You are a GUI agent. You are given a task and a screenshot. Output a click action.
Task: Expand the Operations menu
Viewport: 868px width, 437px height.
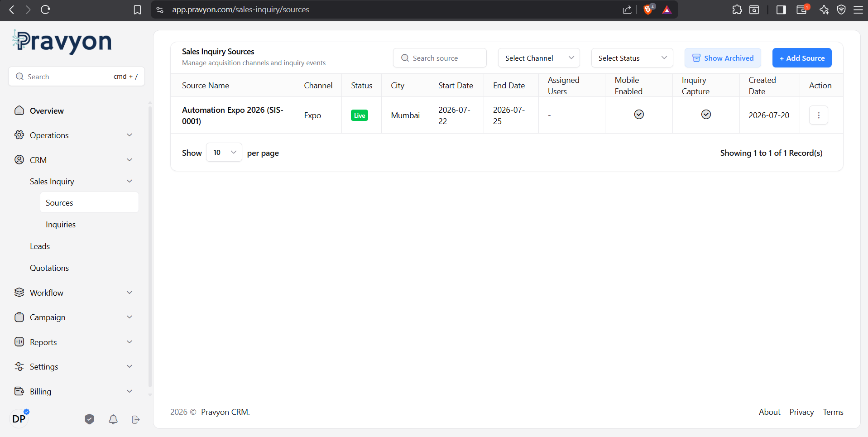[74, 135]
